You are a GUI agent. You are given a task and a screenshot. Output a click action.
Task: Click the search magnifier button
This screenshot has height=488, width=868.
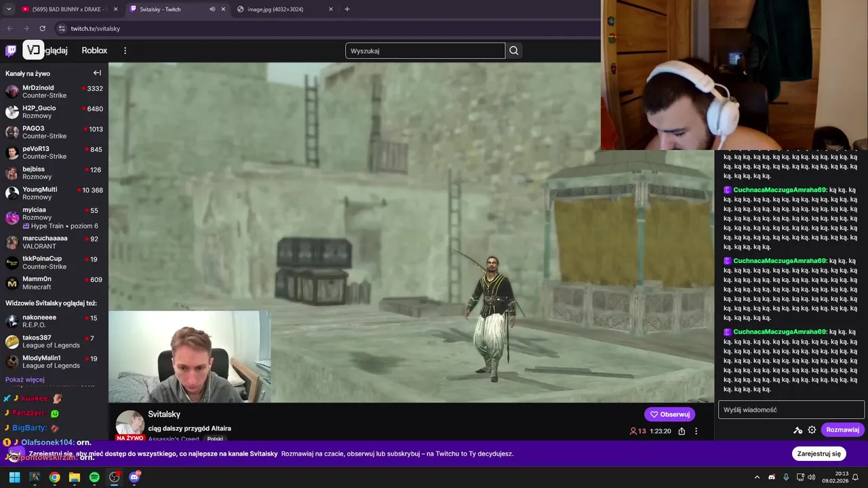[x=514, y=51]
